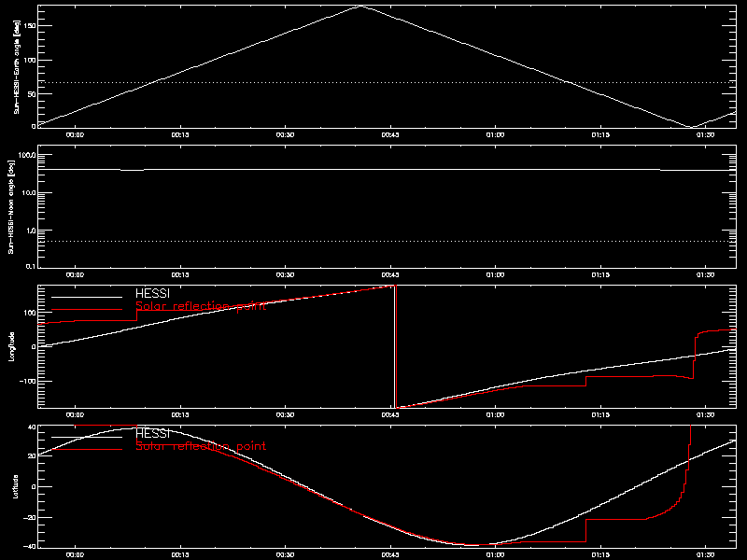This screenshot has width=747, height=560.
Task: Select the Latitude axis label
Action: coord(16,486)
